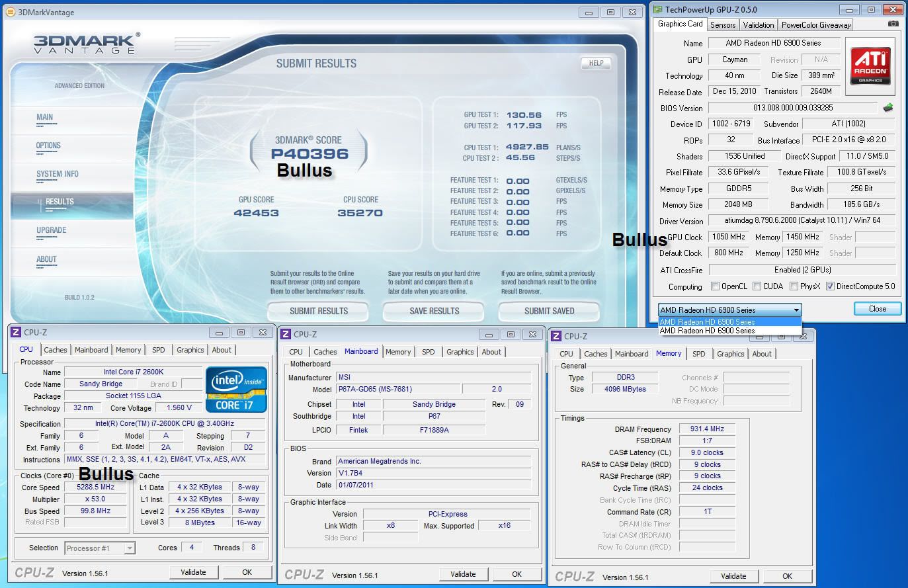The height and width of the screenshot is (588, 908).
Task: Click the Driver Version field in GPU-Z
Action: 802,220
